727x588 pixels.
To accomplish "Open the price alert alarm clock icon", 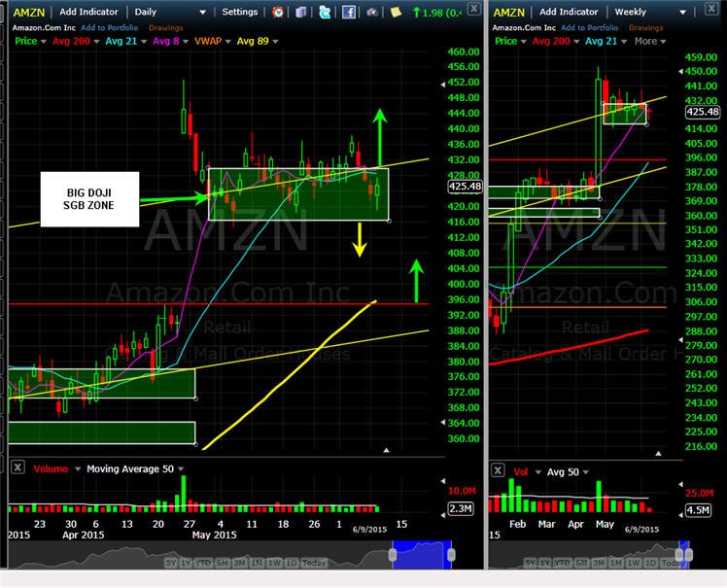I will [278, 12].
